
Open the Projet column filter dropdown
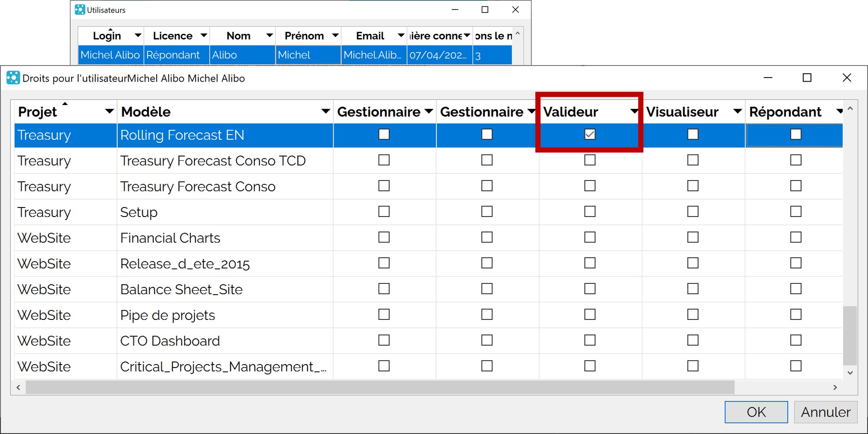(x=109, y=112)
